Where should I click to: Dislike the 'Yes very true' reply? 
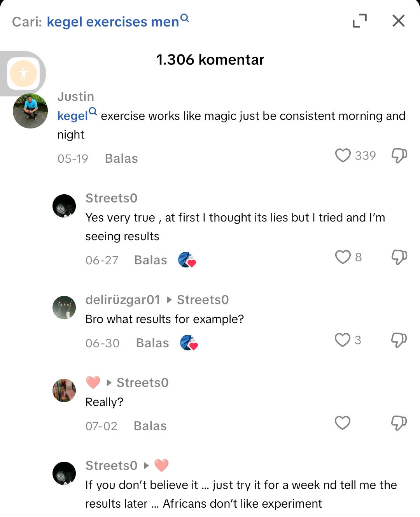click(x=399, y=257)
